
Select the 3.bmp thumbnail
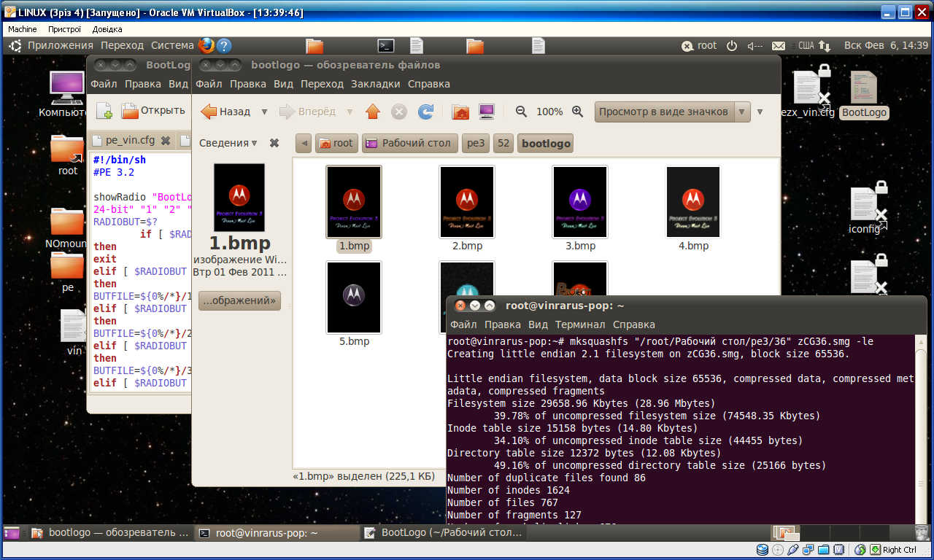[580, 202]
